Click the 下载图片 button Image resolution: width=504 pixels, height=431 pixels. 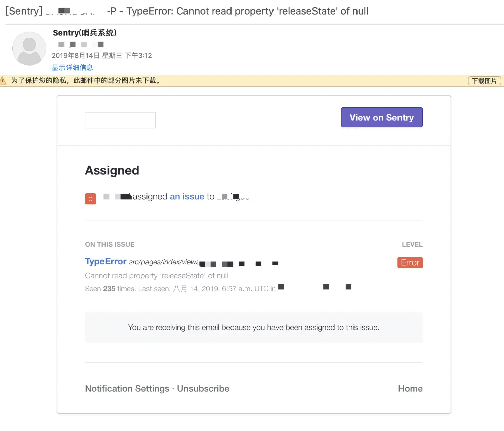click(x=484, y=81)
